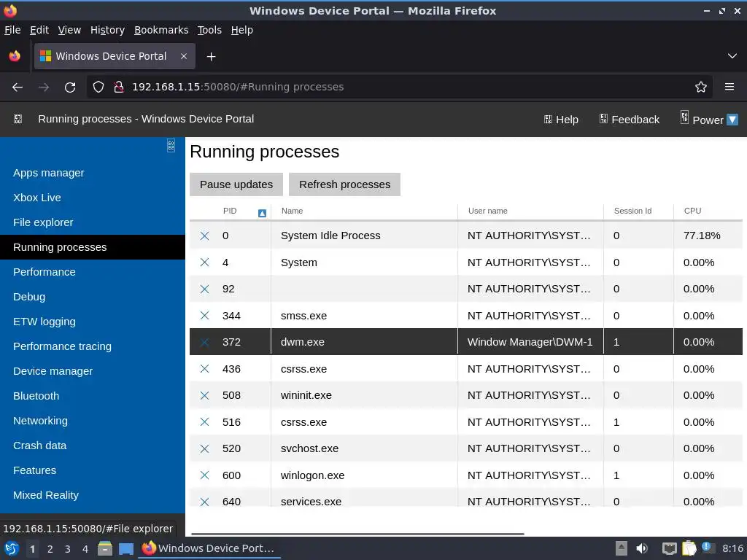Kill the System Idle Process with its X icon
The height and width of the screenshot is (560, 747).
pyautogui.click(x=204, y=236)
